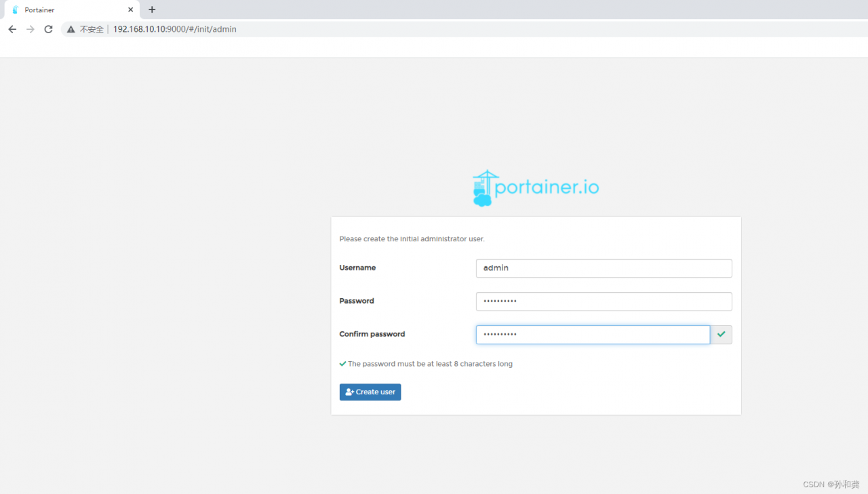868x494 pixels.
Task: Click 'The password must be at least 8 characters long'
Action: 430,364
